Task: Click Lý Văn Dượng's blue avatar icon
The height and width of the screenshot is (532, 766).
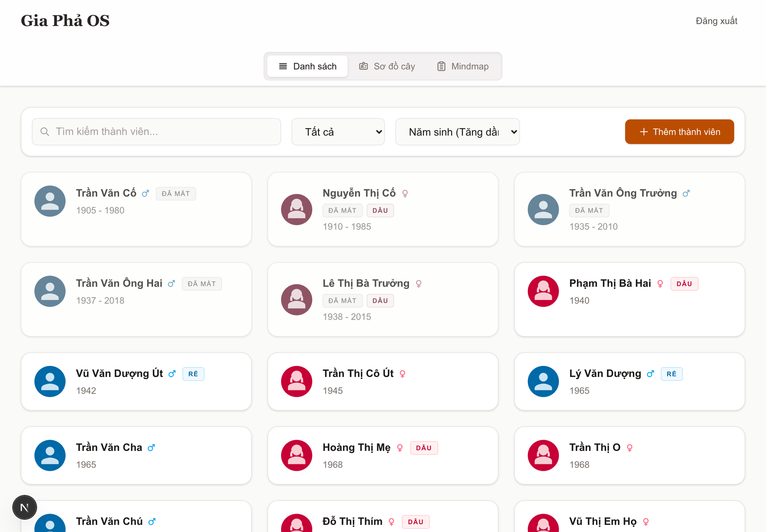Action: (x=543, y=382)
